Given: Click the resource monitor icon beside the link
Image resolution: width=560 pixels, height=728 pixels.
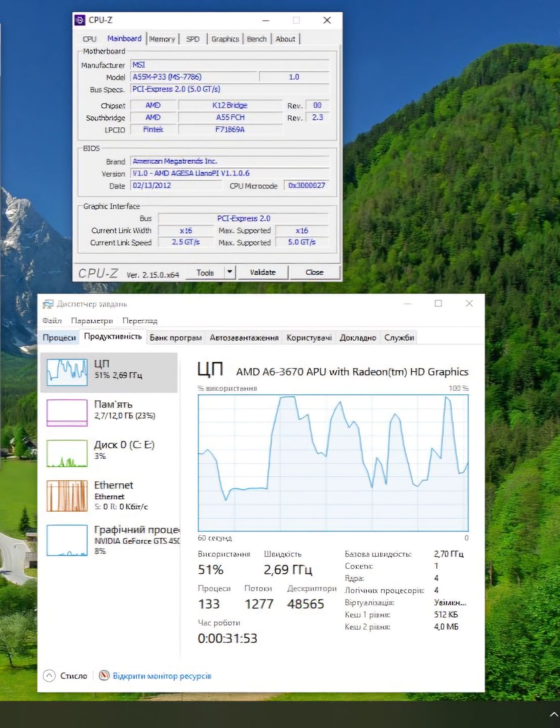Looking at the screenshot, I should tap(104, 675).
